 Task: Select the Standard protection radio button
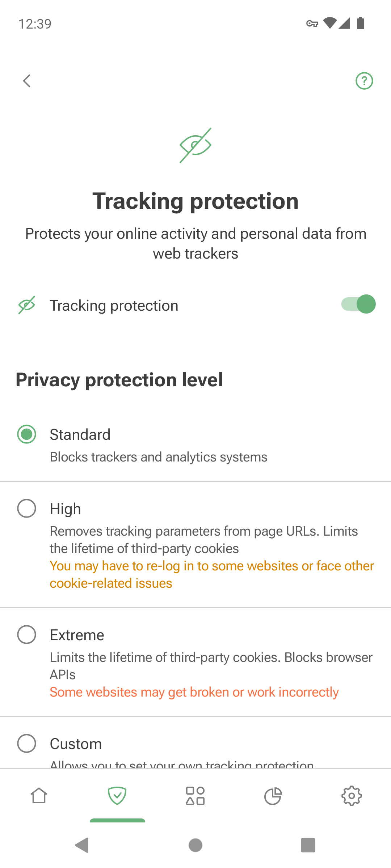pyautogui.click(x=27, y=434)
